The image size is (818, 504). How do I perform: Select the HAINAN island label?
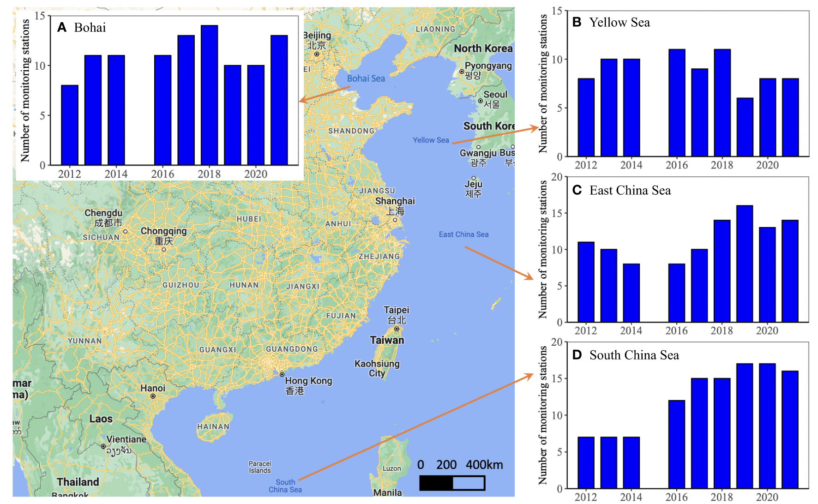point(213,426)
